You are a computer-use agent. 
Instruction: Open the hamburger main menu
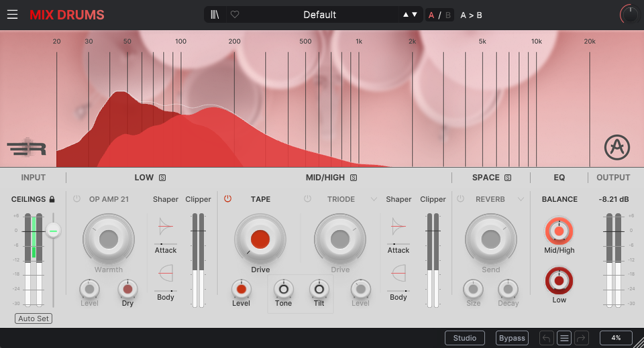(13, 15)
